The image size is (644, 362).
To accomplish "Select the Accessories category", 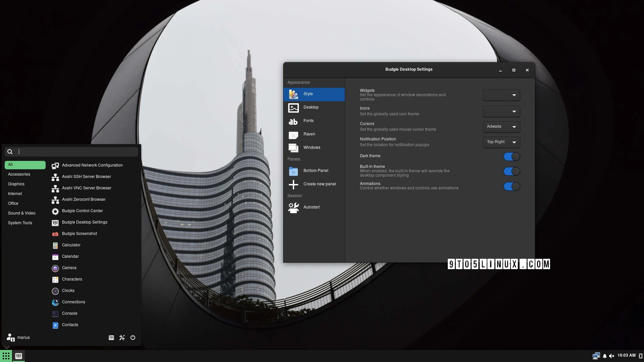I will pos(25,175).
